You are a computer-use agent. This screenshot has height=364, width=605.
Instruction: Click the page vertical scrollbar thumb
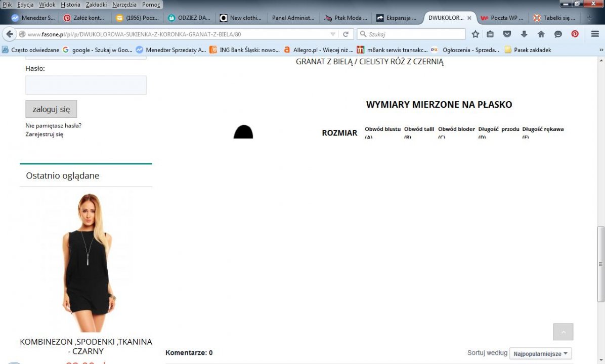coord(600,264)
